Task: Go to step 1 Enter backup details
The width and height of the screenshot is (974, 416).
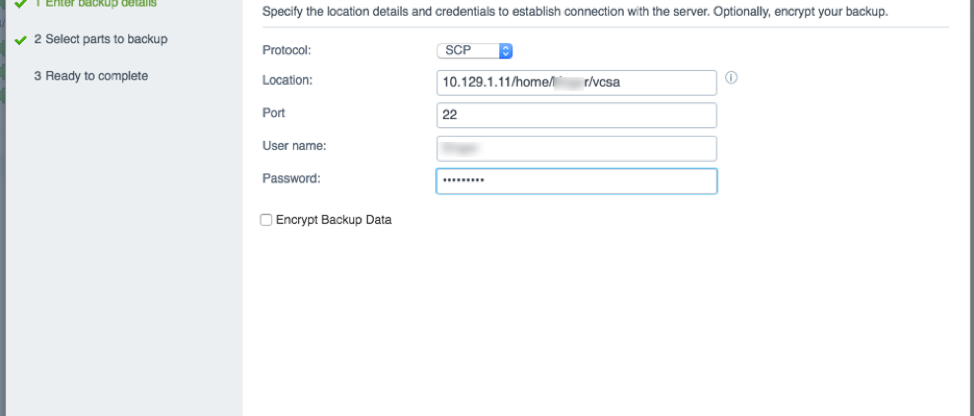Action: pos(95,3)
